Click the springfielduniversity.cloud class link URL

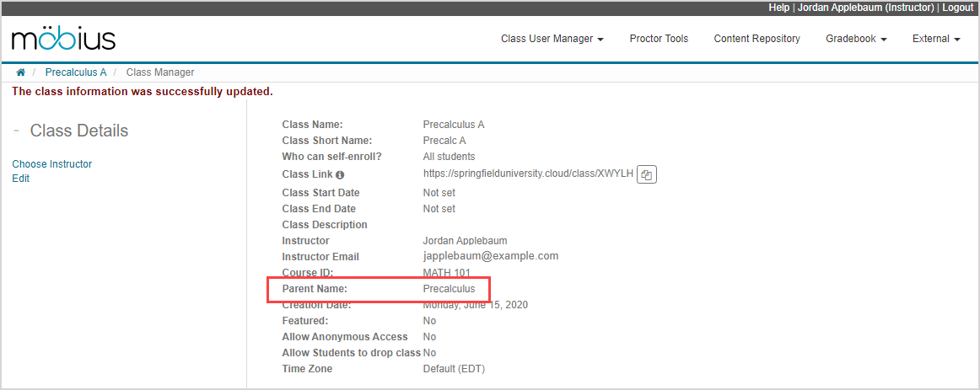pyautogui.click(x=528, y=174)
